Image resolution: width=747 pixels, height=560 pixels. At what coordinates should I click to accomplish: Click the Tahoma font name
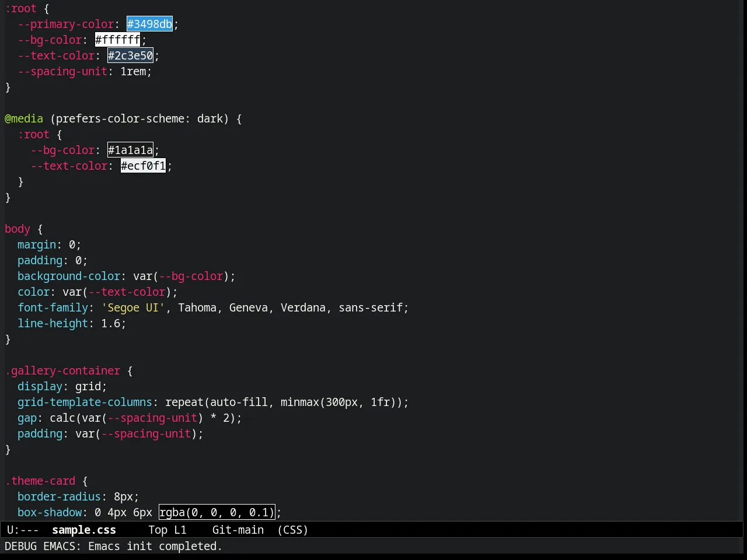click(x=197, y=307)
